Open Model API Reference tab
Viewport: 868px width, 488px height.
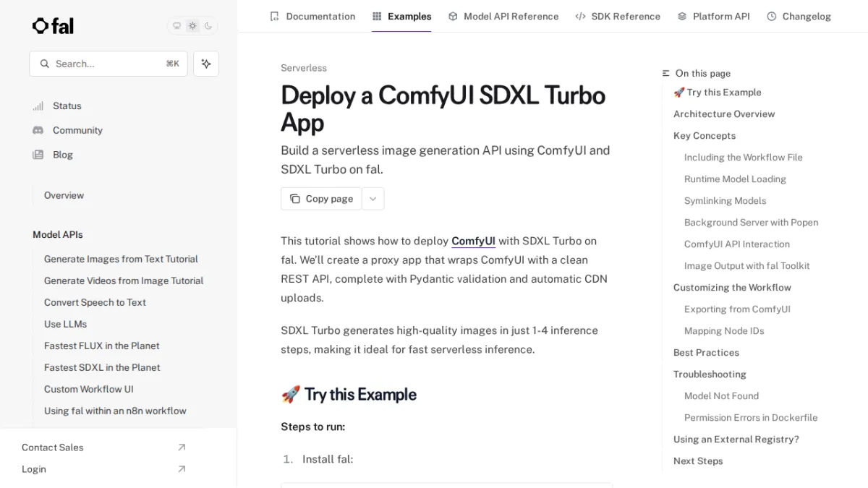(503, 16)
